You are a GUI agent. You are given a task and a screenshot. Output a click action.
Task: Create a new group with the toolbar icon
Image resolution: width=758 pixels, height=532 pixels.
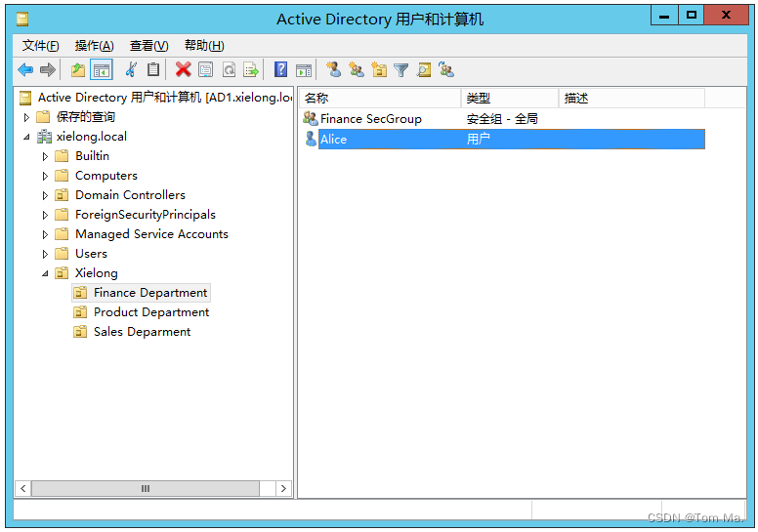click(x=357, y=69)
